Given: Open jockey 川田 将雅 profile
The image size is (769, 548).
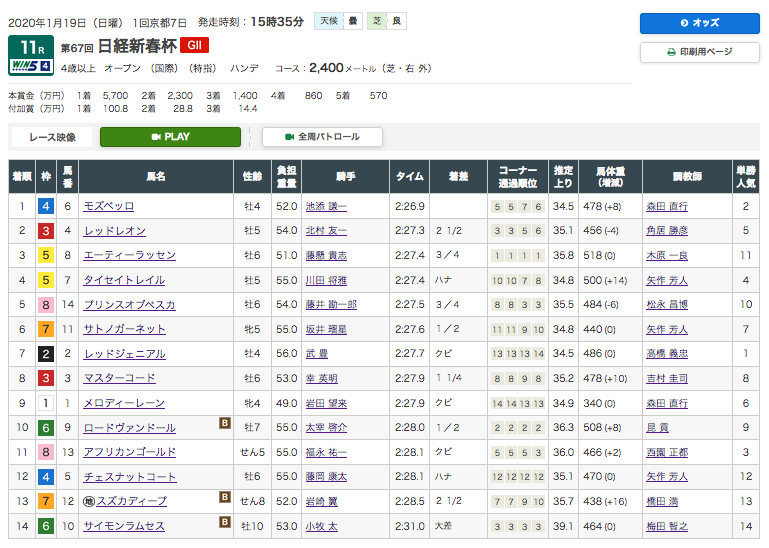Looking at the screenshot, I should 326,281.
